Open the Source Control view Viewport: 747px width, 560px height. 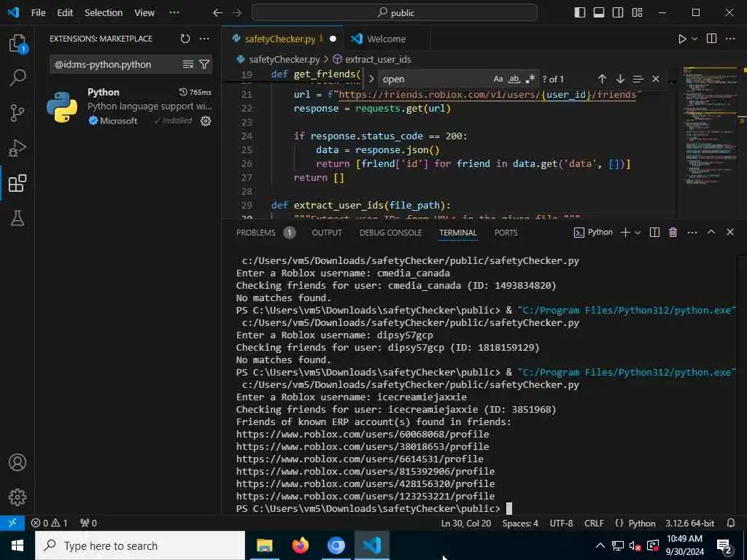click(x=18, y=113)
